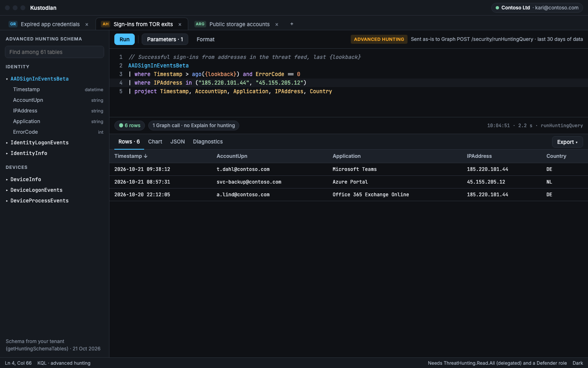
Task: Open the Contoso Ltd tenant switcher
Action: (537, 8)
